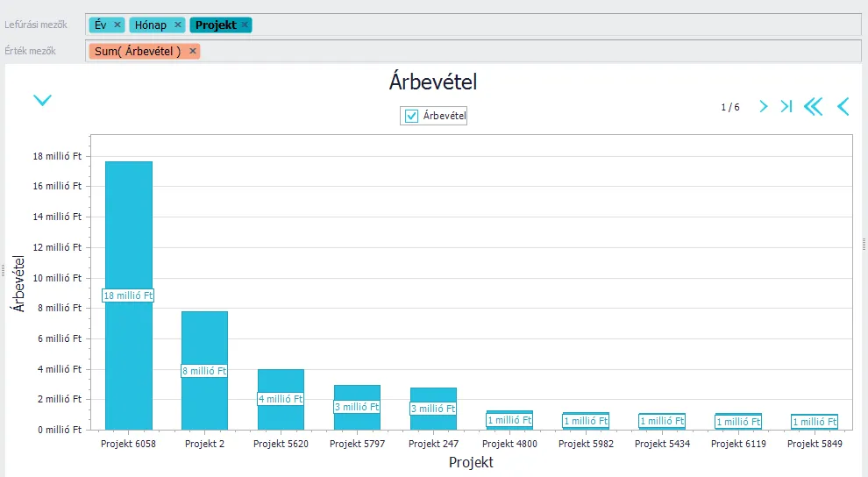
Task: Click the Projekt 6058 bar
Action: 129,228
